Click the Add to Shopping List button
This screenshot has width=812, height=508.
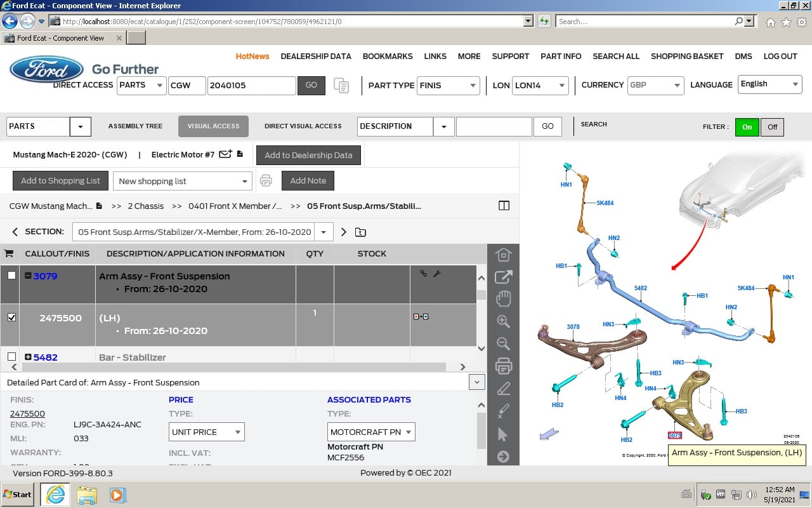[x=60, y=181]
